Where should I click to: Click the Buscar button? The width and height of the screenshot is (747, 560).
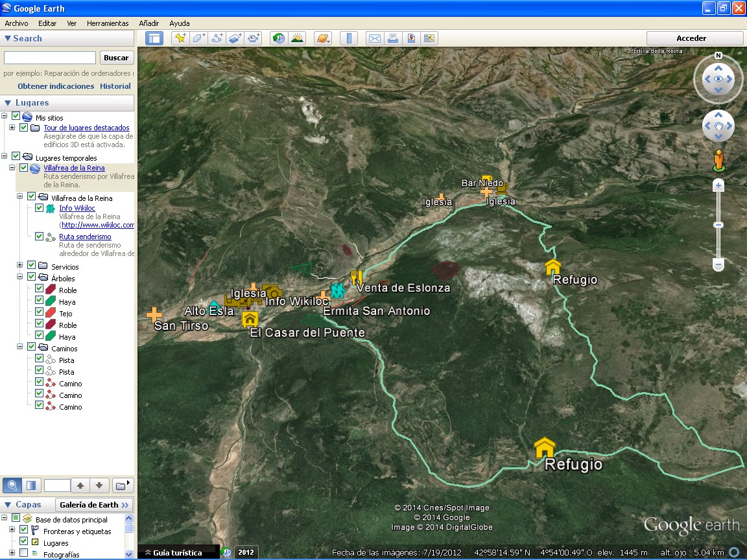[117, 57]
